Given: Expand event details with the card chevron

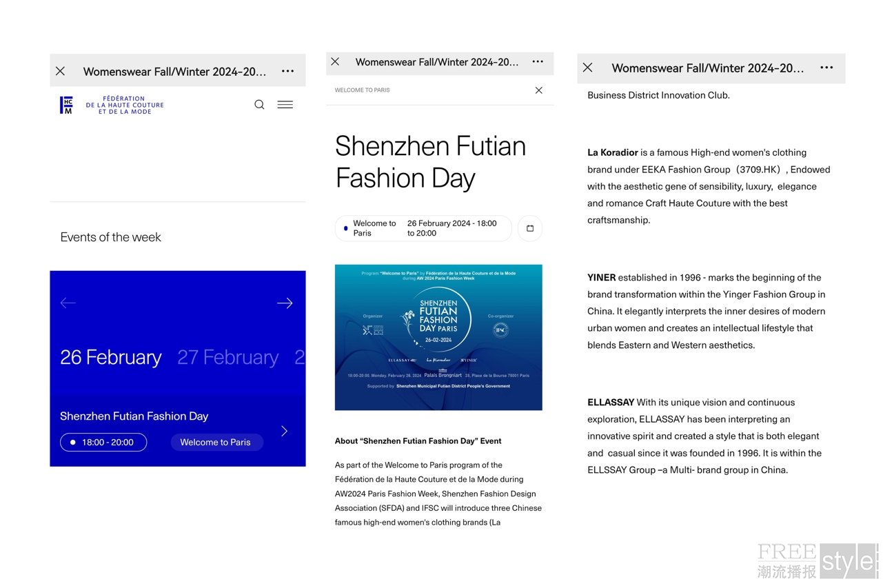Looking at the screenshot, I should (x=285, y=431).
